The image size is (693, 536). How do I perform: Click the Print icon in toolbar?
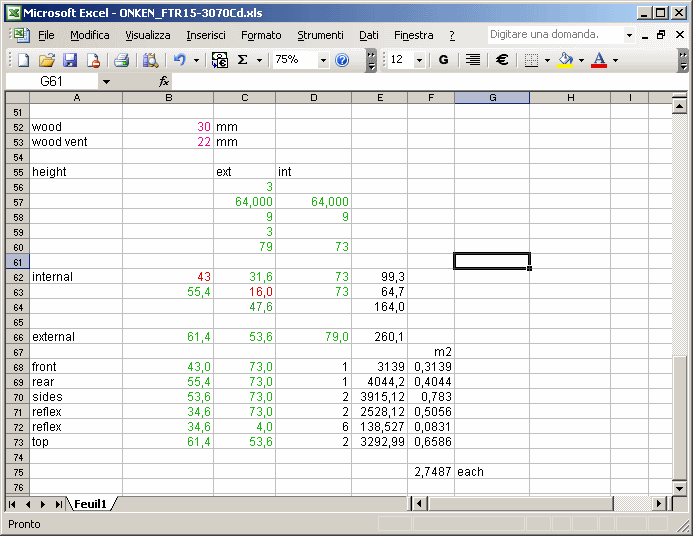(121, 60)
